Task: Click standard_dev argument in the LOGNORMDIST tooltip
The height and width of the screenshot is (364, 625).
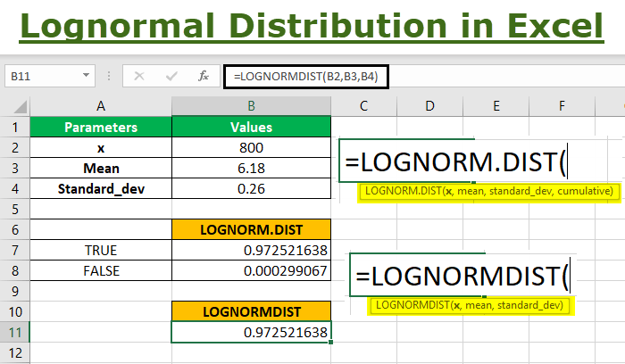Action: point(529,305)
